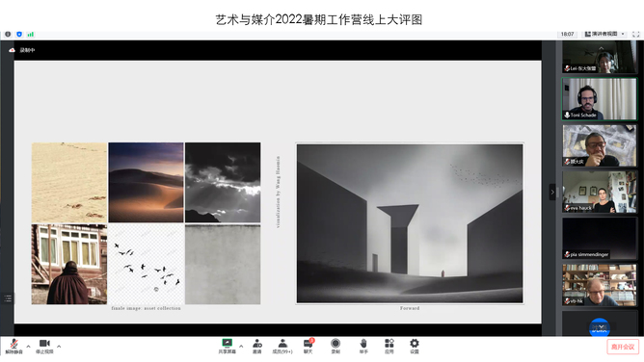Click the Share Screen icon (共享屏幕)
This screenshot has width=644, height=362.
point(227,347)
